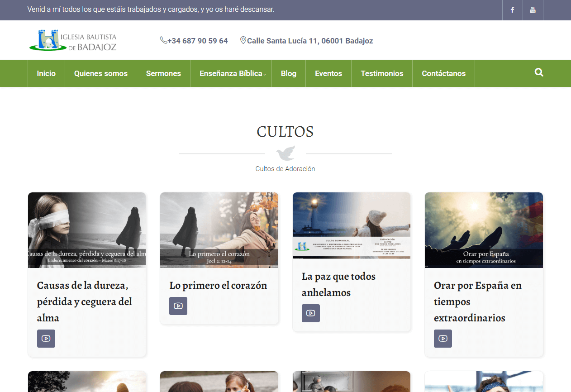Open the Testimonios menu item

382,73
